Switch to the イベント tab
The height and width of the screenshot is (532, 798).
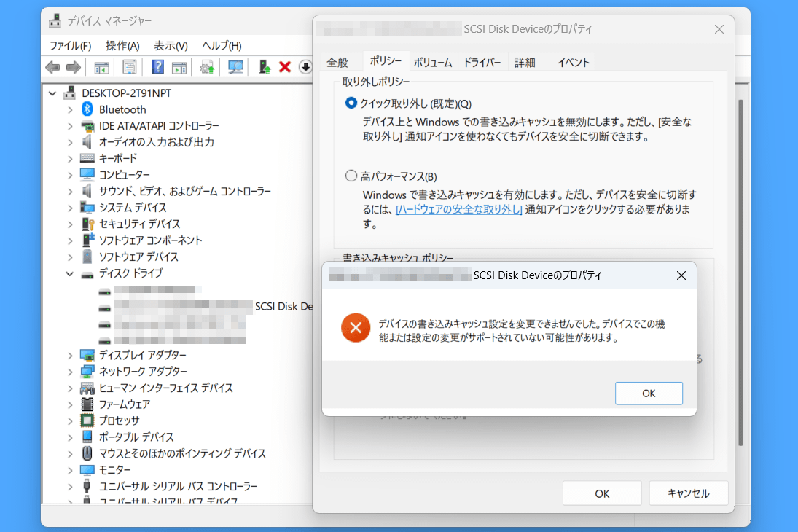click(574, 62)
